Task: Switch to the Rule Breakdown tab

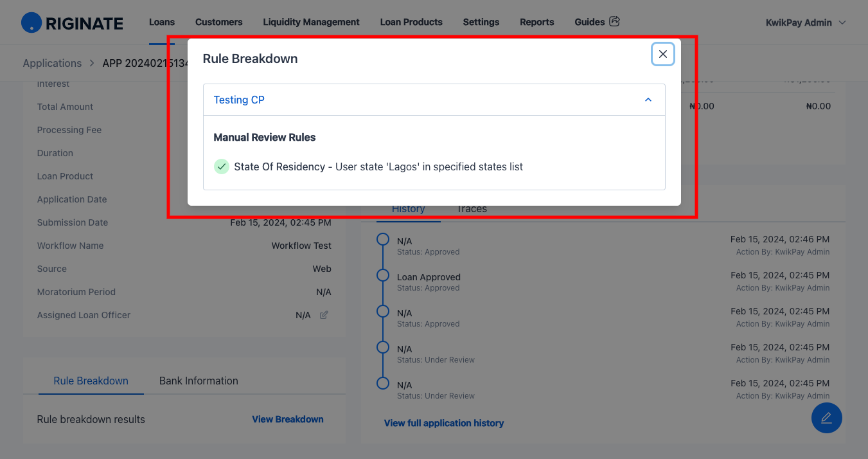Action: pos(91,381)
